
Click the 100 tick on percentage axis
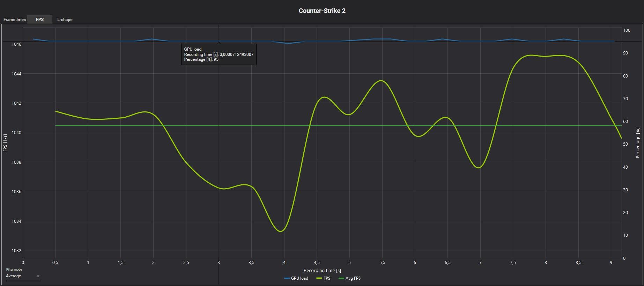pyautogui.click(x=627, y=30)
